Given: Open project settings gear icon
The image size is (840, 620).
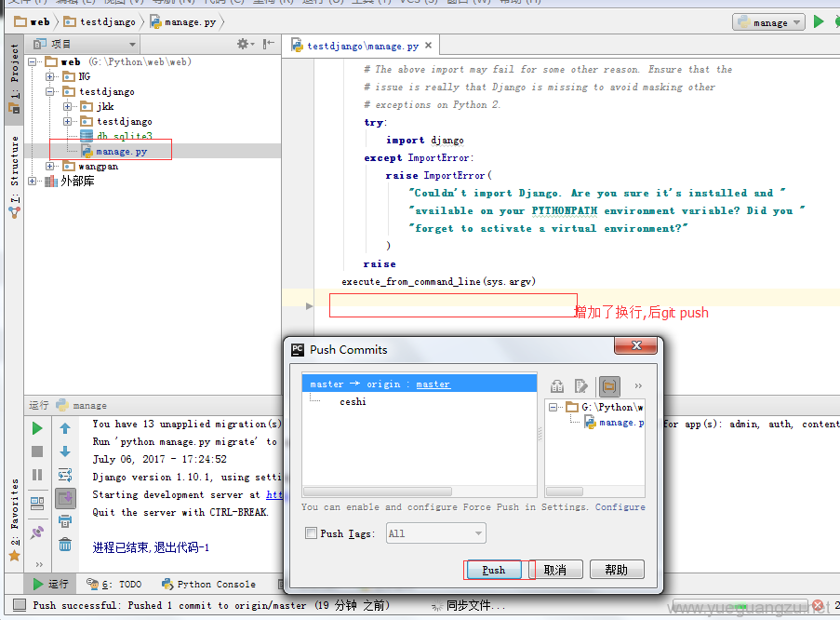Looking at the screenshot, I should click(x=243, y=44).
